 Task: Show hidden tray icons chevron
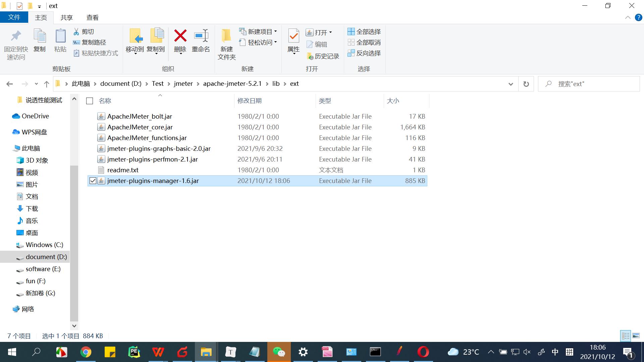point(491,352)
